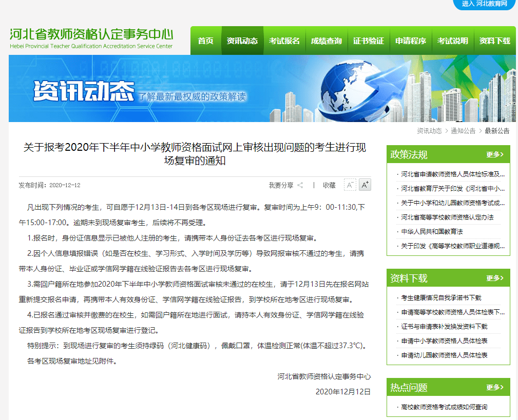The width and height of the screenshot is (518, 420).
Task: Go to 成绩查询 in the navigation bar
Action: (327, 41)
